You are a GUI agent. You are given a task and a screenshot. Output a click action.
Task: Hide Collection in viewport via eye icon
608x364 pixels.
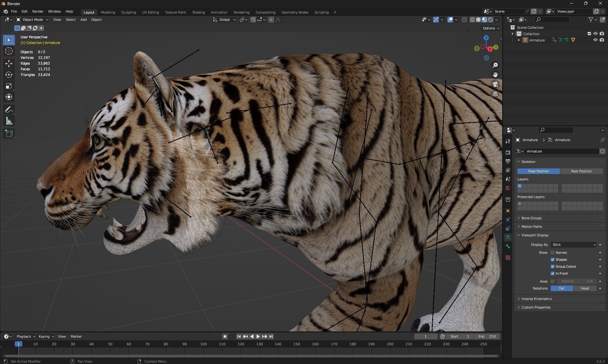595,34
